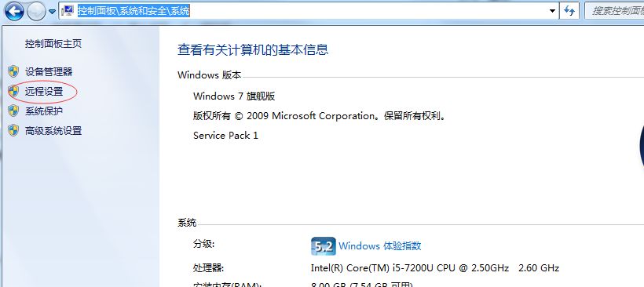644x287 pixels.
Task: Click the highlighted address path 控制面板\系统和安全\系统
Action: pyautogui.click(x=134, y=11)
